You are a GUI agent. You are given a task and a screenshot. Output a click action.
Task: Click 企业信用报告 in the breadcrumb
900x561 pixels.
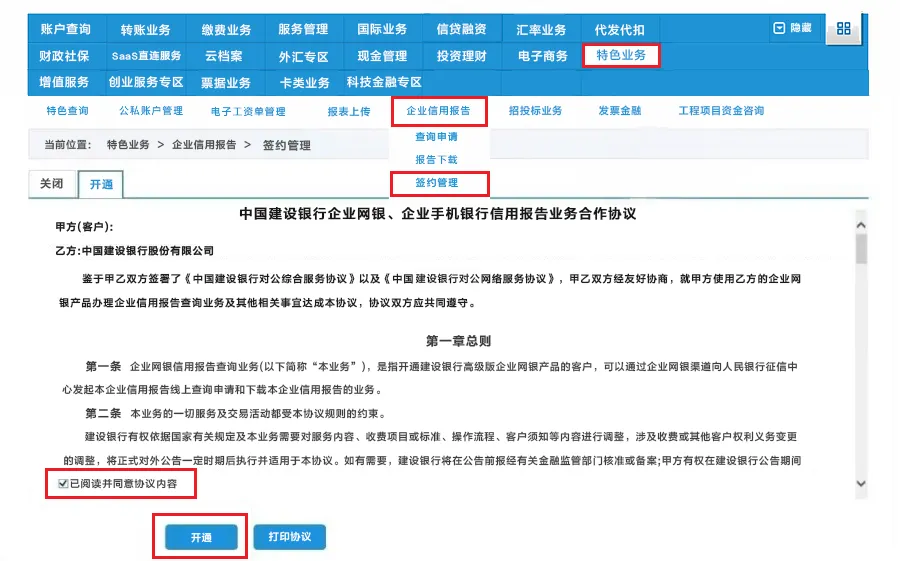tap(204, 145)
